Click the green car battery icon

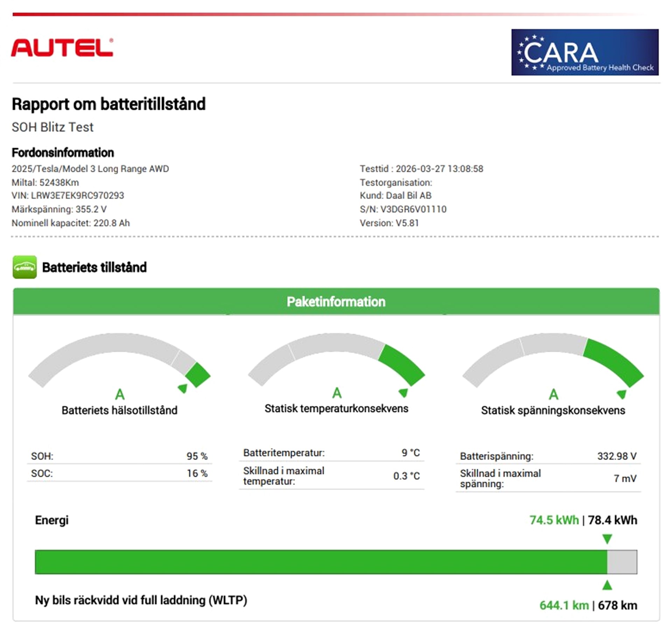(24, 267)
